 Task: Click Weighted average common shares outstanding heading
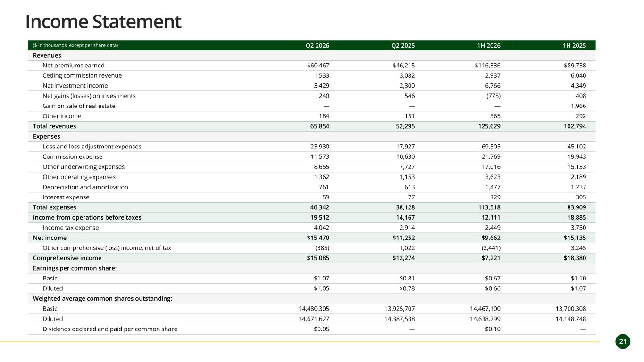(x=102, y=298)
